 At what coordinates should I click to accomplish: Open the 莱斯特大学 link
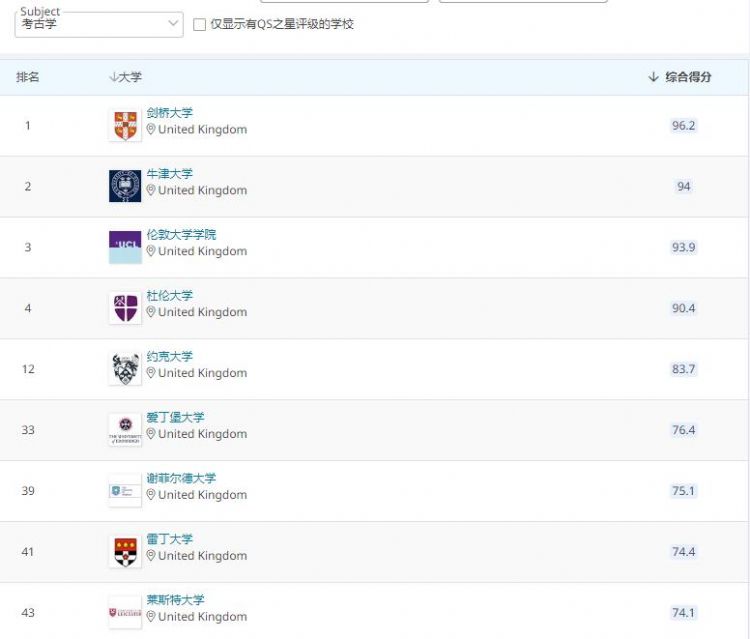pyautogui.click(x=176, y=600)
